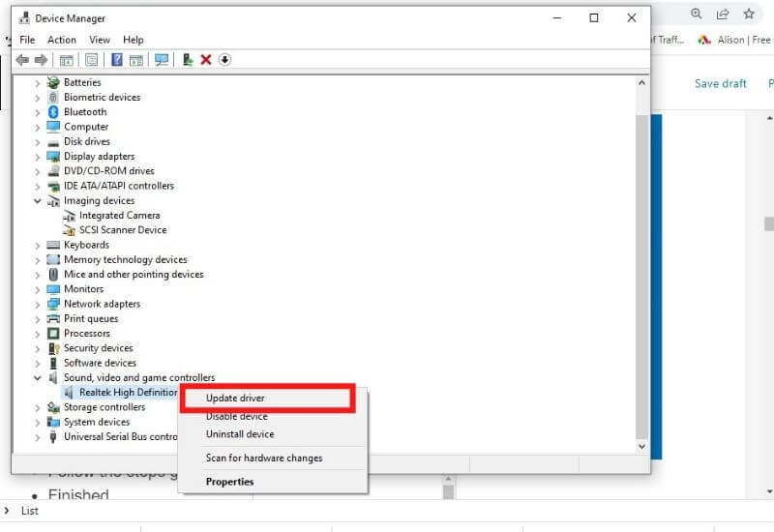Image resolution: width=774 pixels, height=532 pixels.
Task: Click the Bluetooth device category icon
Action: [53, 112]
